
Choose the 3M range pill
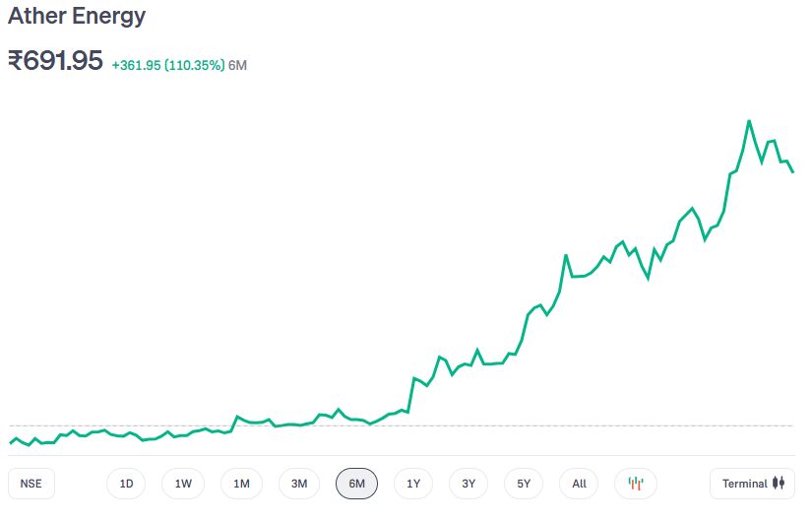click(x=299, y=484)
